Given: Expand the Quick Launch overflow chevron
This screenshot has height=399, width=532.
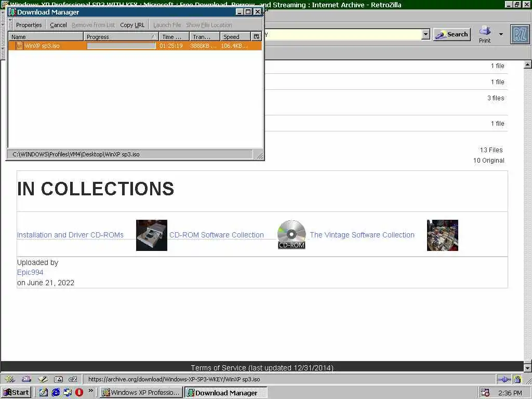Looking at the screenshot, I should coord(90,391).
